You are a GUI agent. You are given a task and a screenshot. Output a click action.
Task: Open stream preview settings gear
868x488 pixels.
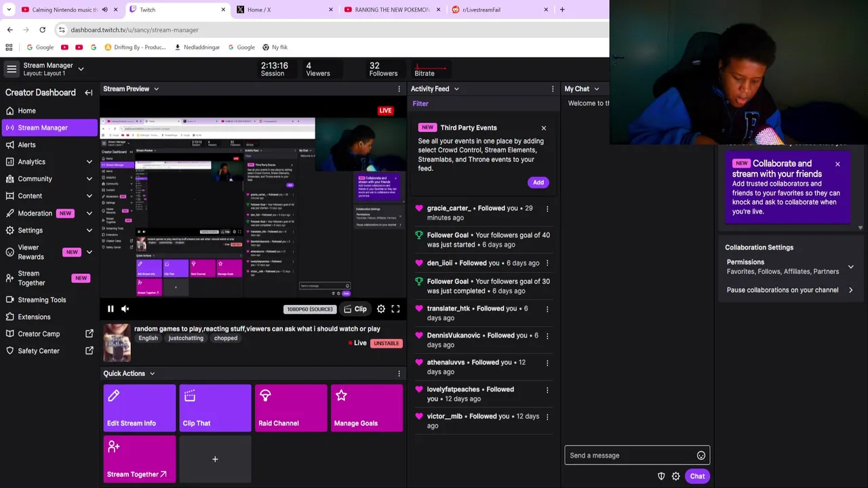click(381, 309)
